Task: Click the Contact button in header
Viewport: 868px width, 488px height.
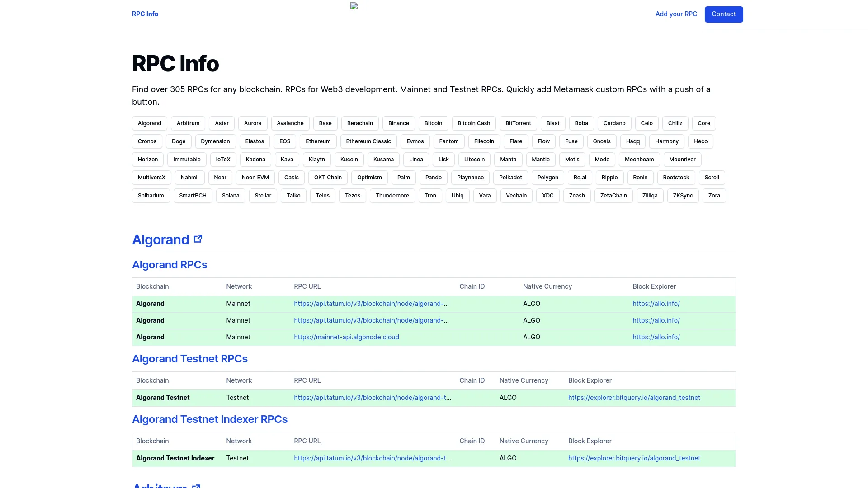Action: [x=724, y=14]
